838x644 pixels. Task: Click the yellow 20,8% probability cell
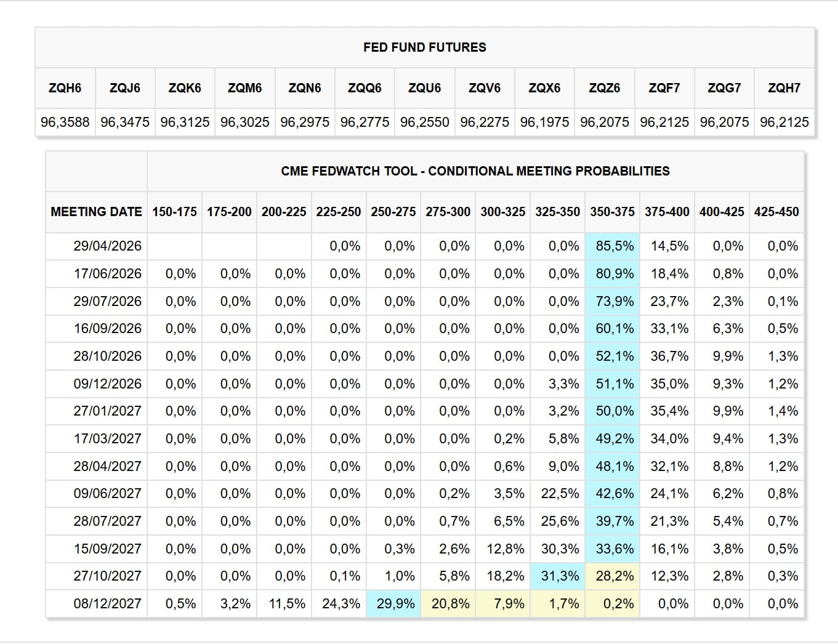point(450,604)
